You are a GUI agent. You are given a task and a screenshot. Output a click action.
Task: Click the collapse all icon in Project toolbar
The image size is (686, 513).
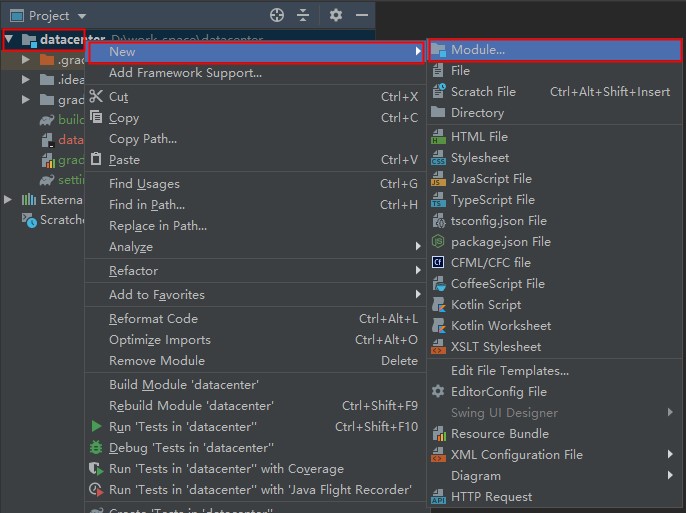point(304,16)
